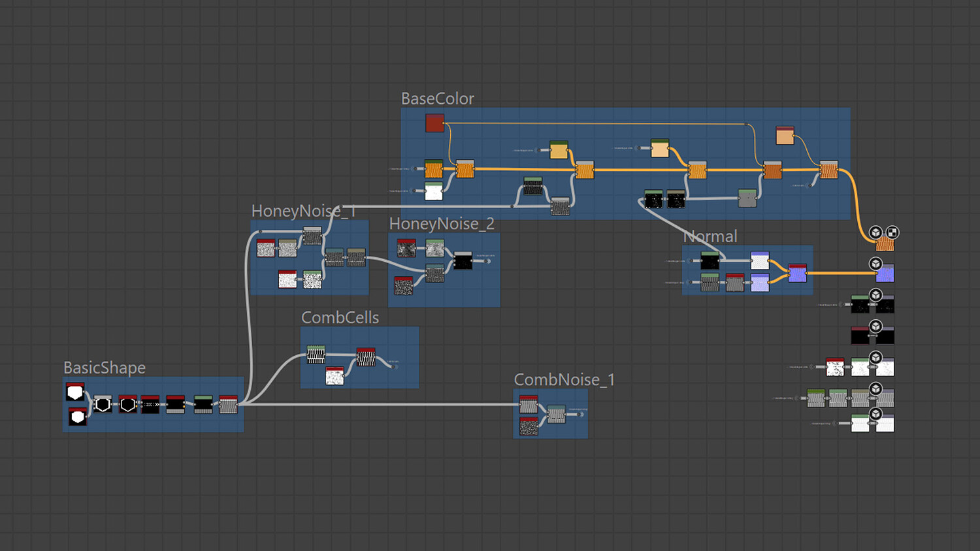
Task: Select the red-header gray node in Normal frame
Action: tap(735, 283)
